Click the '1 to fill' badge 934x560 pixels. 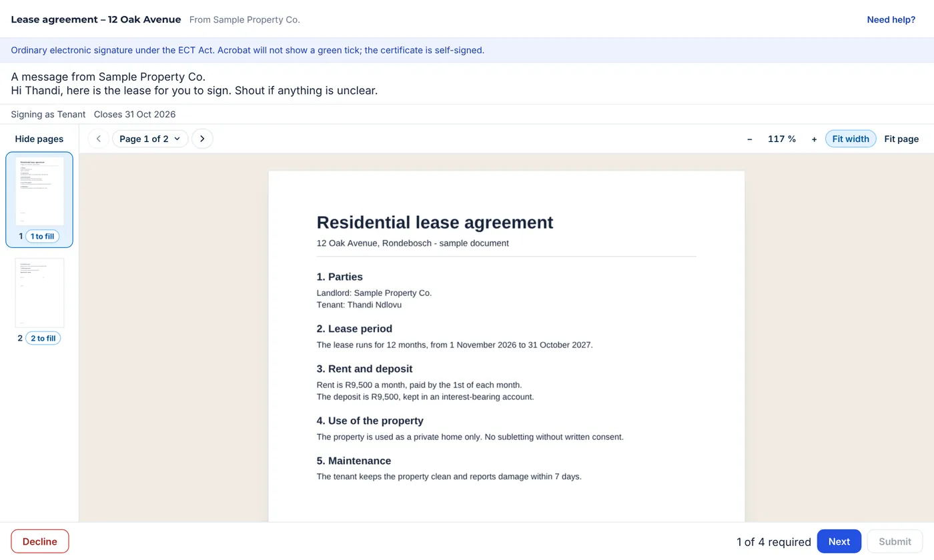[x=42, y=236]
